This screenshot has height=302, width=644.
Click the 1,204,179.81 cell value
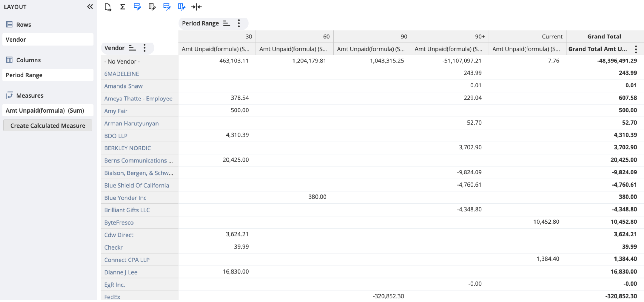[x=309, y=61]
